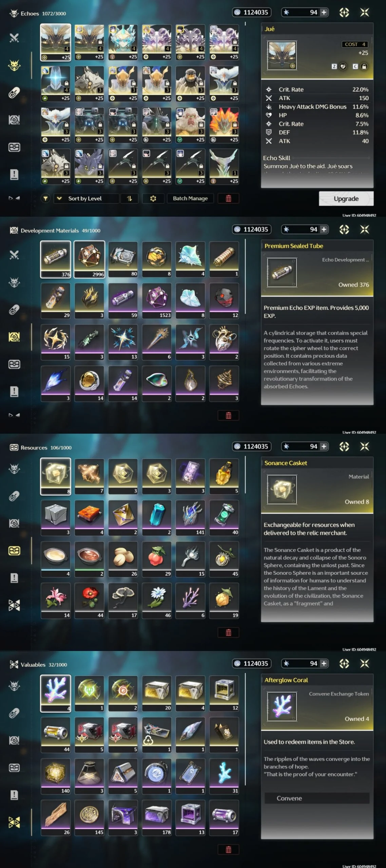
Task: Open the echo filter funnel icon
Action: [x=45, y=198]
